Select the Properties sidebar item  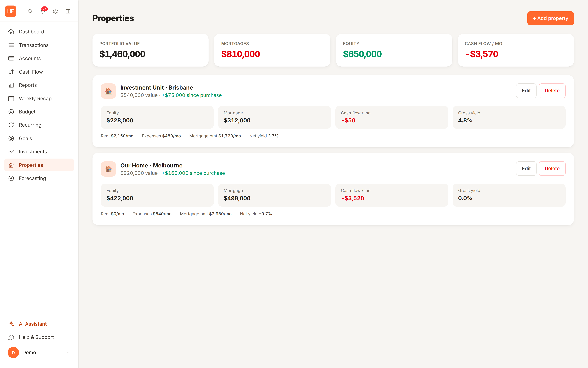39,165
